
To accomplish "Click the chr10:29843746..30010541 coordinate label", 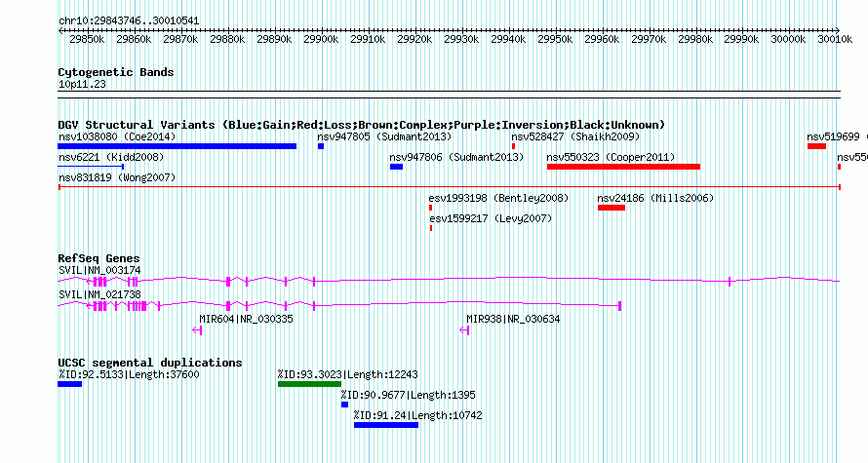I will pos(129,21).
